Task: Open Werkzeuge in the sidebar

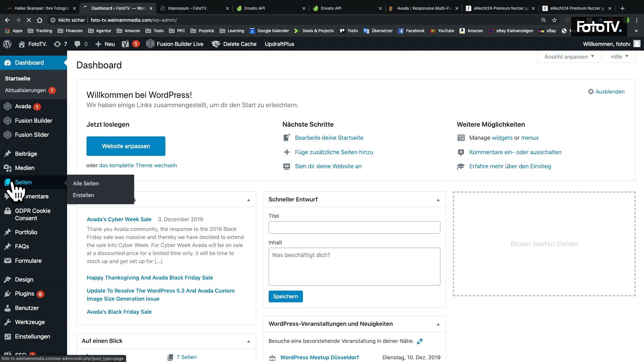Action: 30,322
